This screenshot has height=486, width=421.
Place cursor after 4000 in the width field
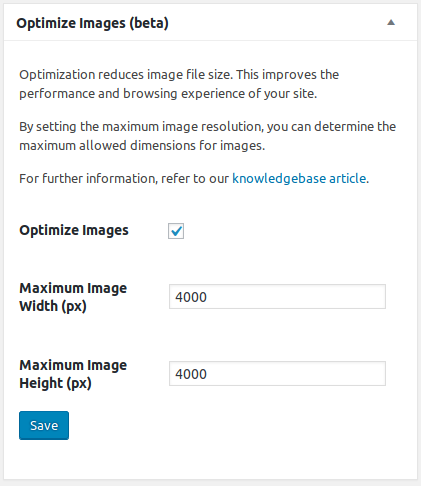208,297
